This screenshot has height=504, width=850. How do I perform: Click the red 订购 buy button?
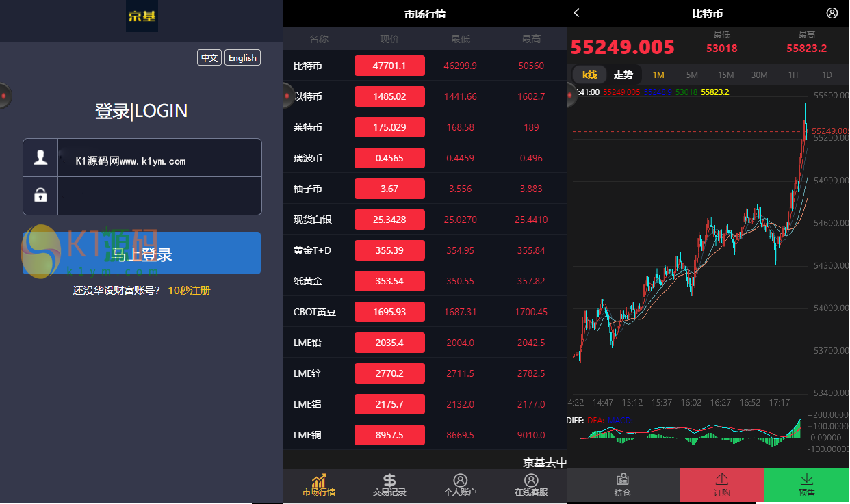[722, 486]
